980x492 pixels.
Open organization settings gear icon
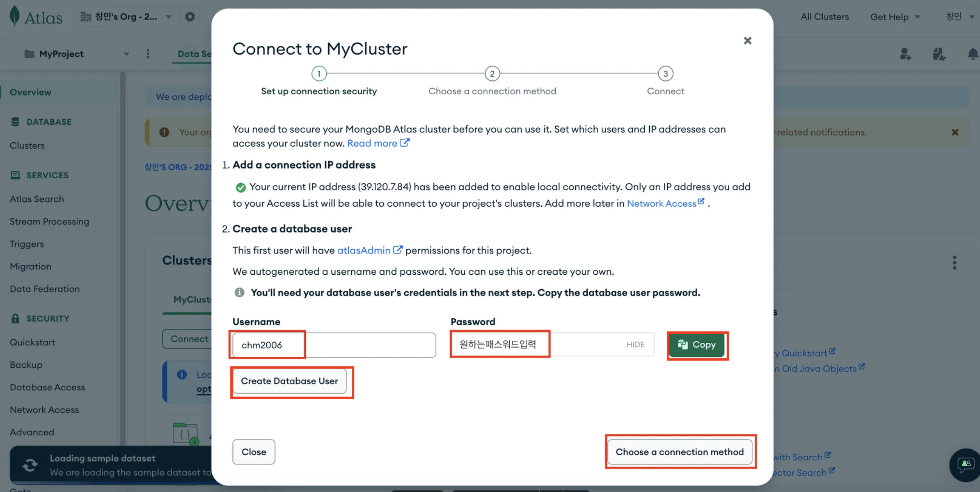click(190, 17)
